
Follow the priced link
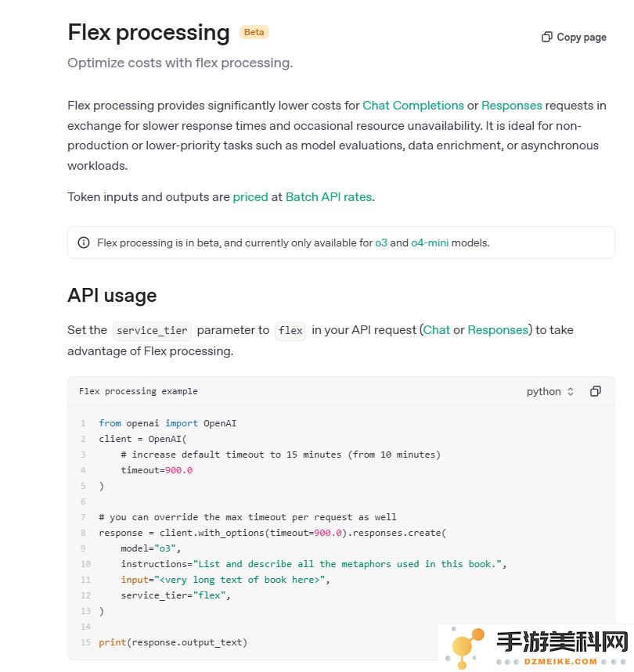[250, 197]
